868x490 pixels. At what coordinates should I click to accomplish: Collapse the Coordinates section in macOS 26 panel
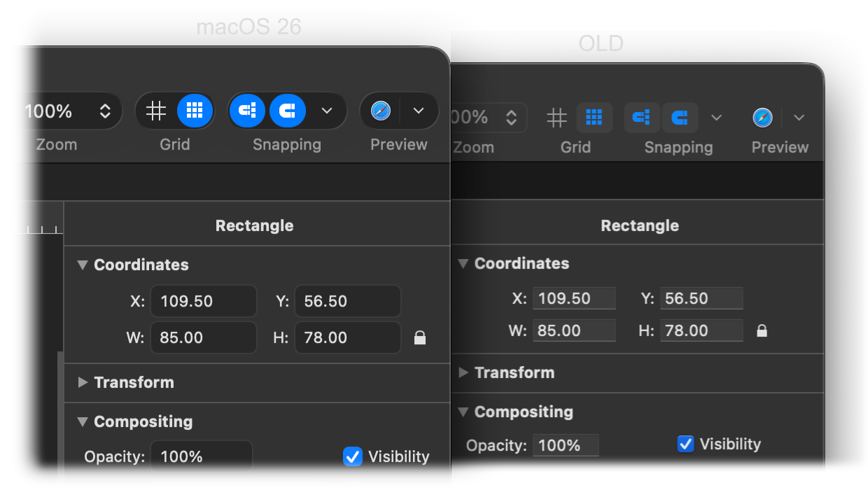(82, 265)
